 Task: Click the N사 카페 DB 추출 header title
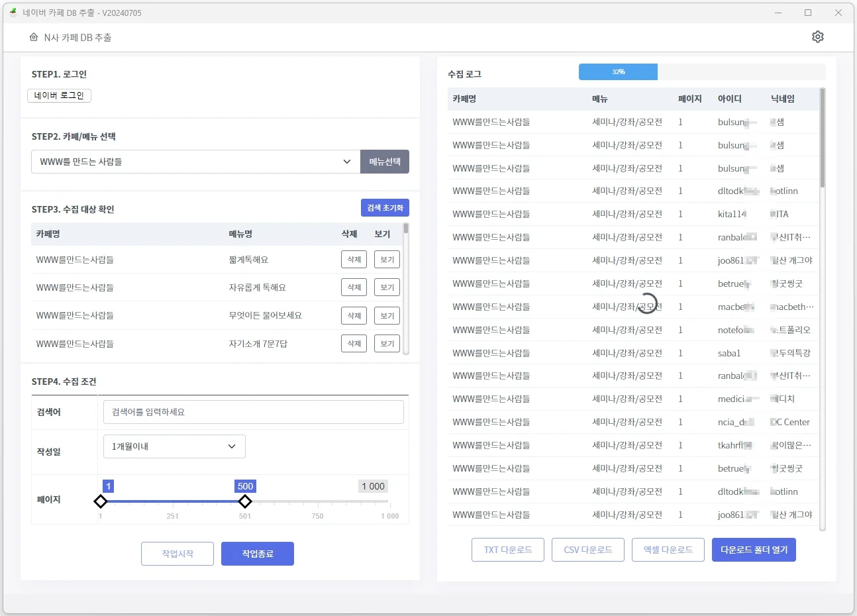[x=77, y=38]
